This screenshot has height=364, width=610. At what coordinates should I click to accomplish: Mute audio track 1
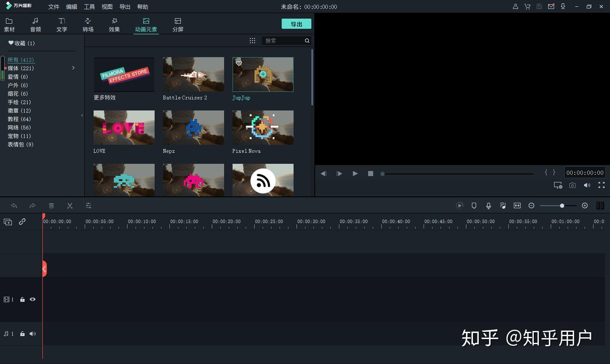pyautogui.click(x=33, y=334)
